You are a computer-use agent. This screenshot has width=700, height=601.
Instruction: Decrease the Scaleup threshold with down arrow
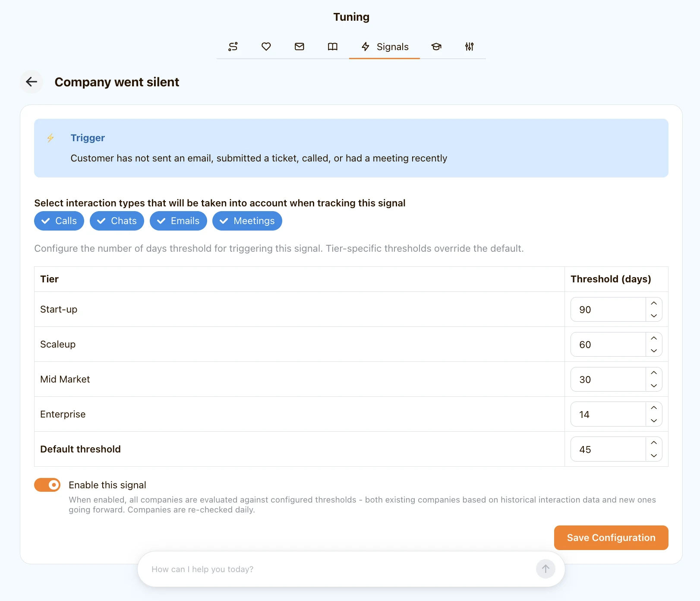(x=654, y=351)
